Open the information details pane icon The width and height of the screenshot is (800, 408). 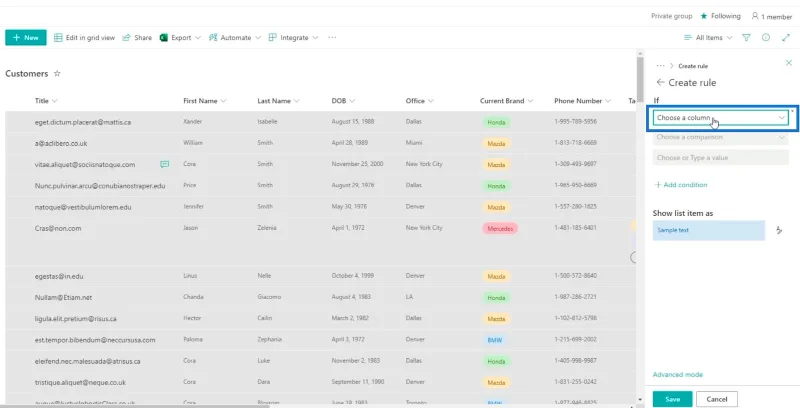tap(766, 38)
